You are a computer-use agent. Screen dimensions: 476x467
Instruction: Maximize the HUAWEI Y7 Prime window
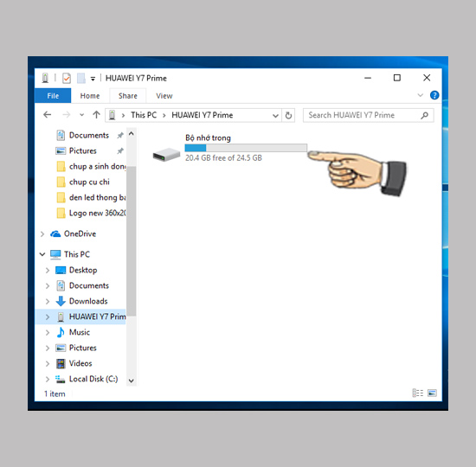pos(396,78)
